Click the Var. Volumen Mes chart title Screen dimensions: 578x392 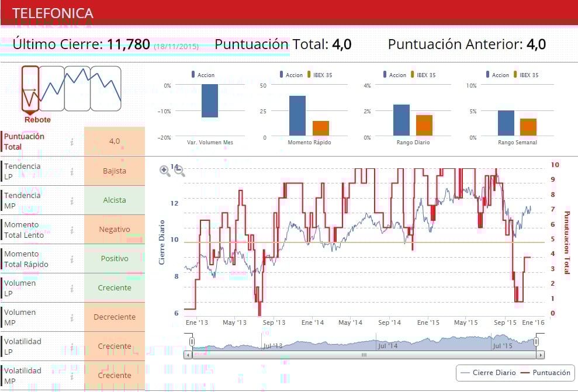tap(210, 142)
